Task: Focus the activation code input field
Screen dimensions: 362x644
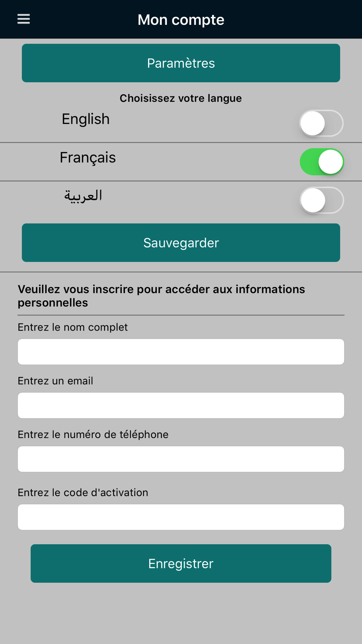Action: [x=181, y=517]
